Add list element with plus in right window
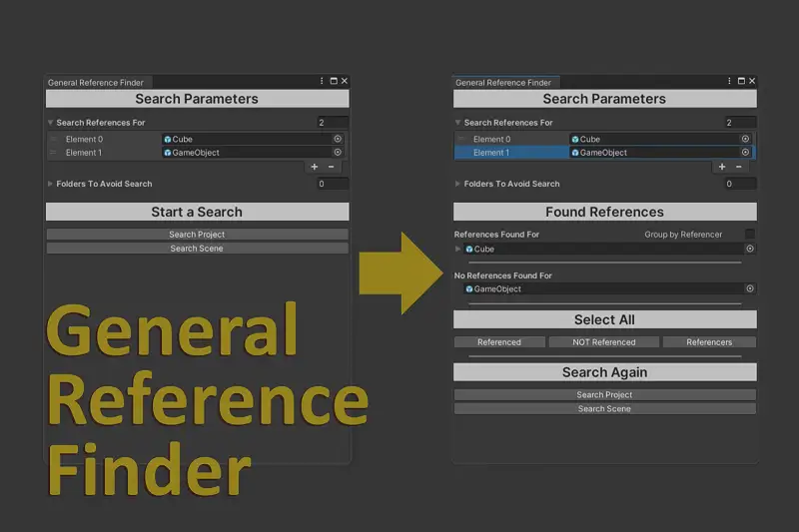This screenshot has width=799, height=532. [x=722, y=167]
